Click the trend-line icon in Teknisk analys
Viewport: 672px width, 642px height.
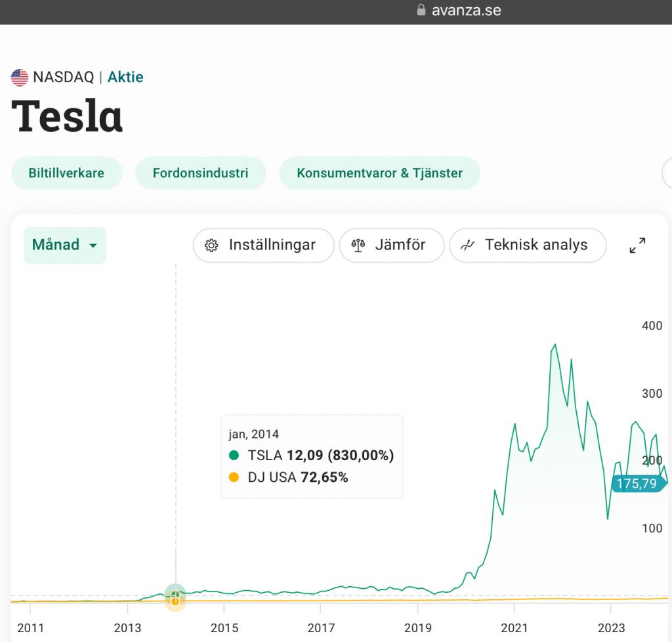click(x=467, y=246)
